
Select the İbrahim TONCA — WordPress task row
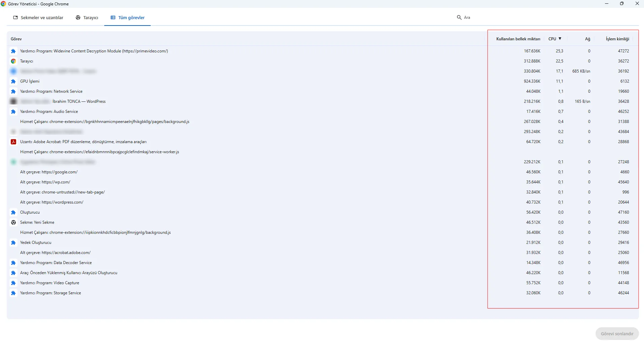click(x=79, y=101)
